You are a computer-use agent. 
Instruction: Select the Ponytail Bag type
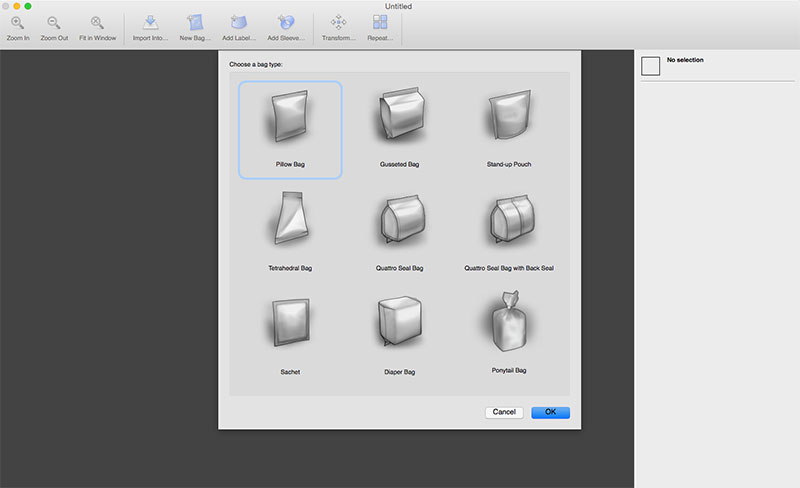pyautogui.click(x=509, y=334)
